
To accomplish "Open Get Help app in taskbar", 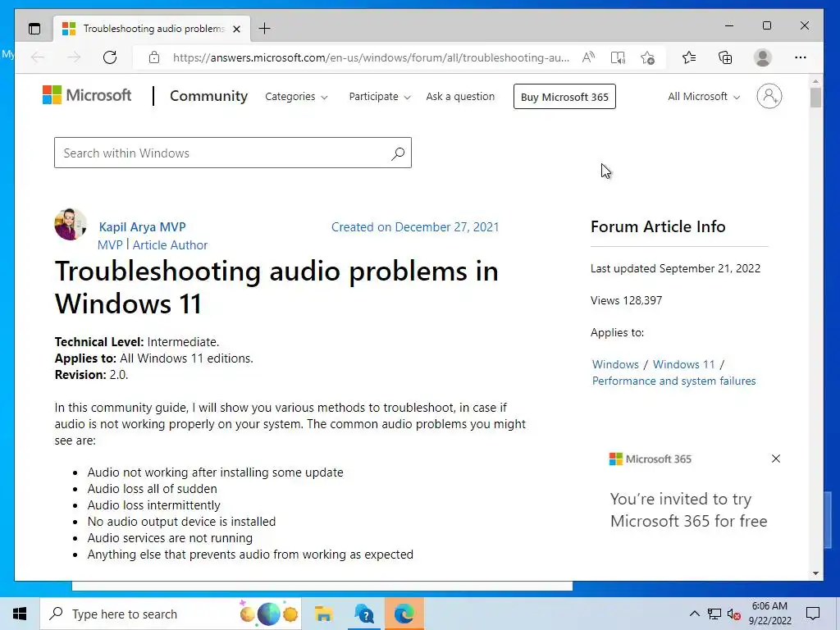I will coord(364,614).
